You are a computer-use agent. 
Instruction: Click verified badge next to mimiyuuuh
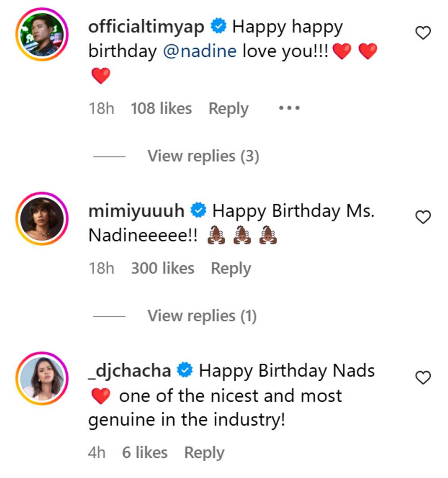pyautogui.click(x=198, y=210)
